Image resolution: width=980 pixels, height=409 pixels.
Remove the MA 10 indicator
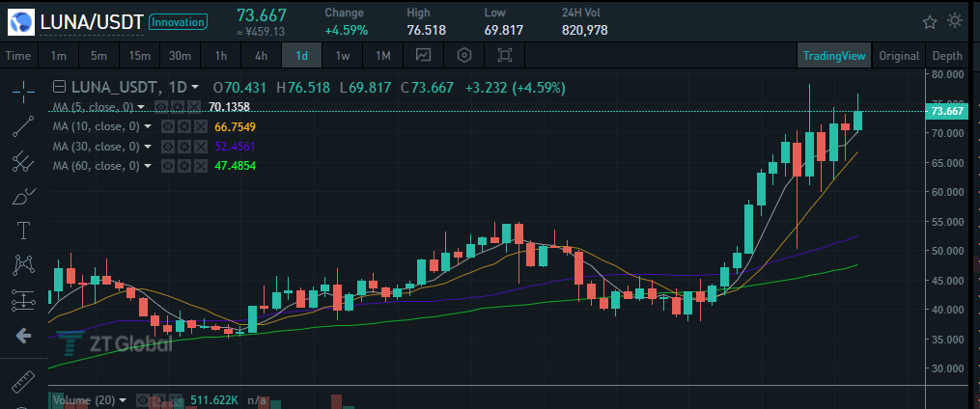coord(200,126)
